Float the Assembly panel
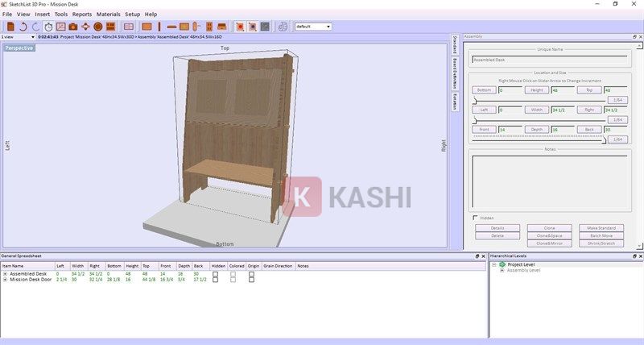Screen dimensions: 644x345 pyautogui.click(x=634, y=36)
